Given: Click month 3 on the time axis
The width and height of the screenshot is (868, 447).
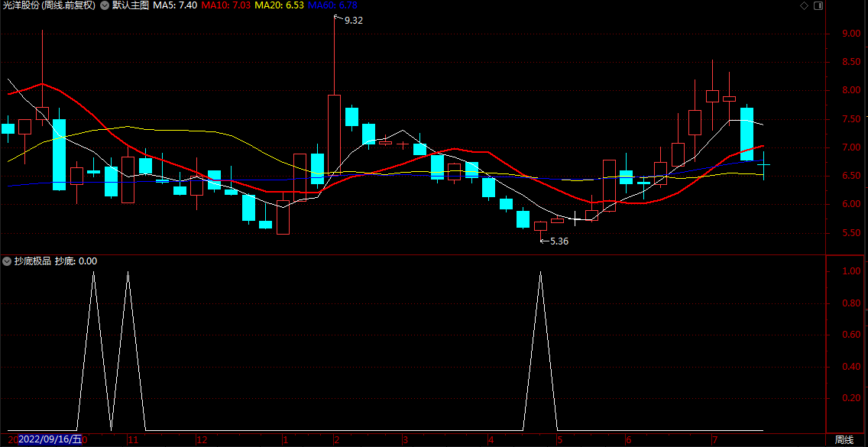Looking at the screenshot, I should coord(405,440).
